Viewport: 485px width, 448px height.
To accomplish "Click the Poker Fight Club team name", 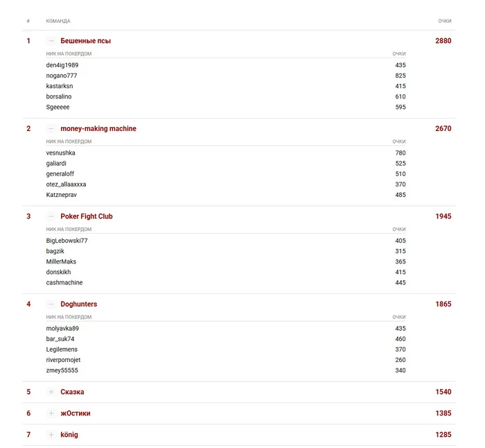I will (87, 216).
